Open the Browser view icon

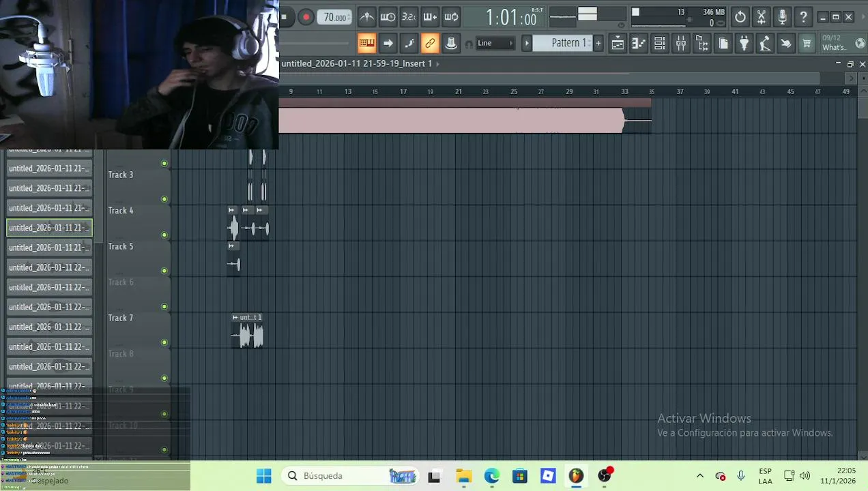point(702,44)
